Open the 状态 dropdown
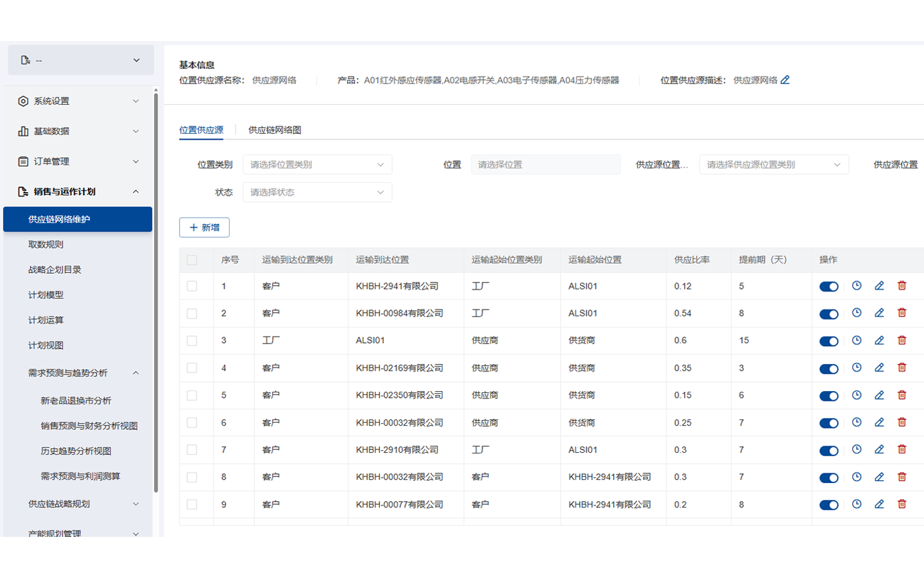Viewport: 924px width, 578px height. (x=317, y=192)
